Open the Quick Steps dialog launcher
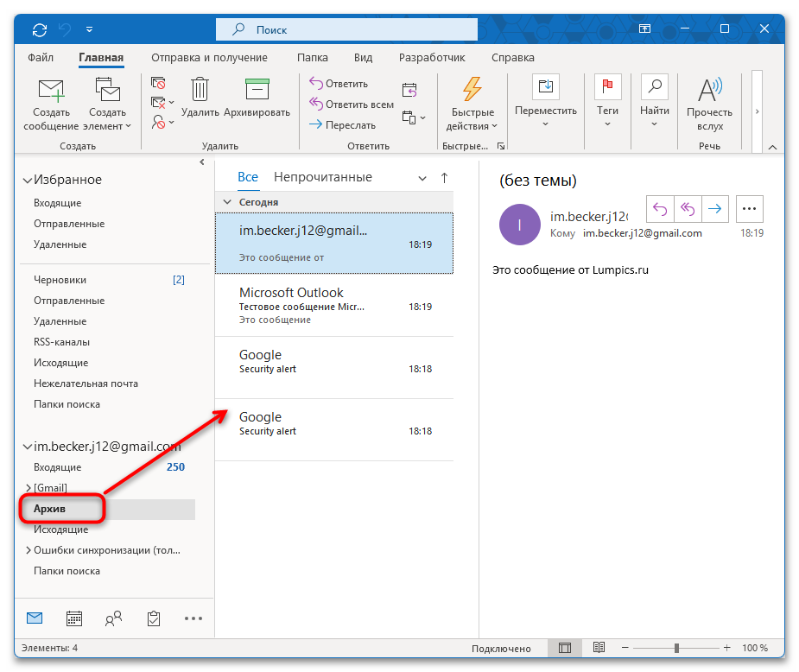 coord(501,146)
